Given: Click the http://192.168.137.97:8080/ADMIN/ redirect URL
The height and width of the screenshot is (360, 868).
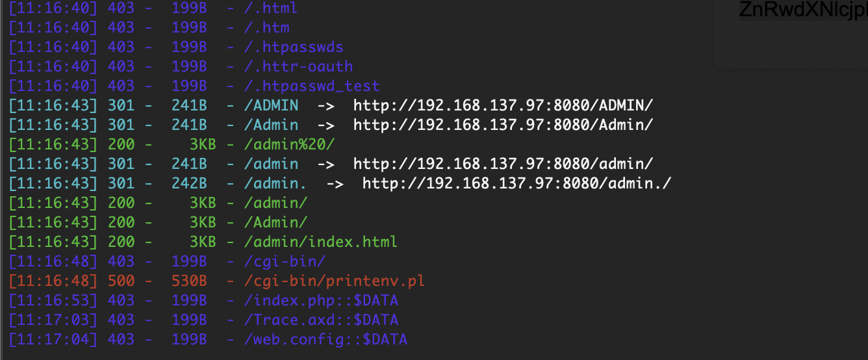Looking at the screenshot, I should 504,105.
